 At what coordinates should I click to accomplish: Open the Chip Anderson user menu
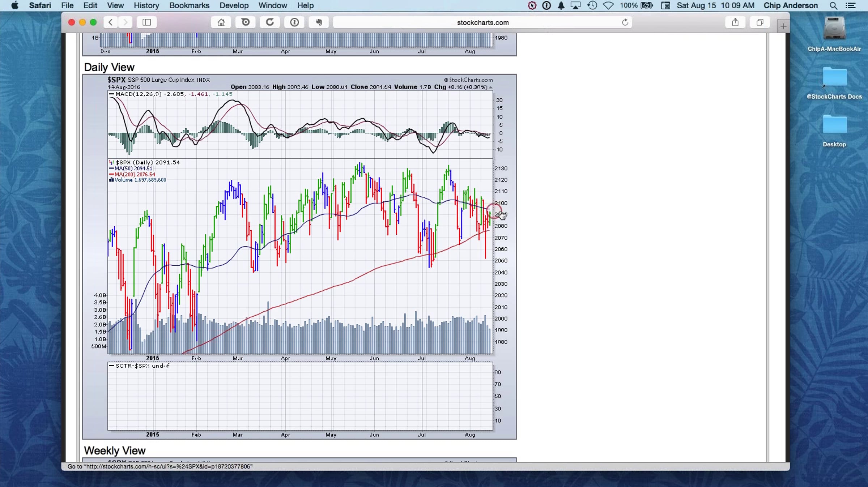coord(791,5)
